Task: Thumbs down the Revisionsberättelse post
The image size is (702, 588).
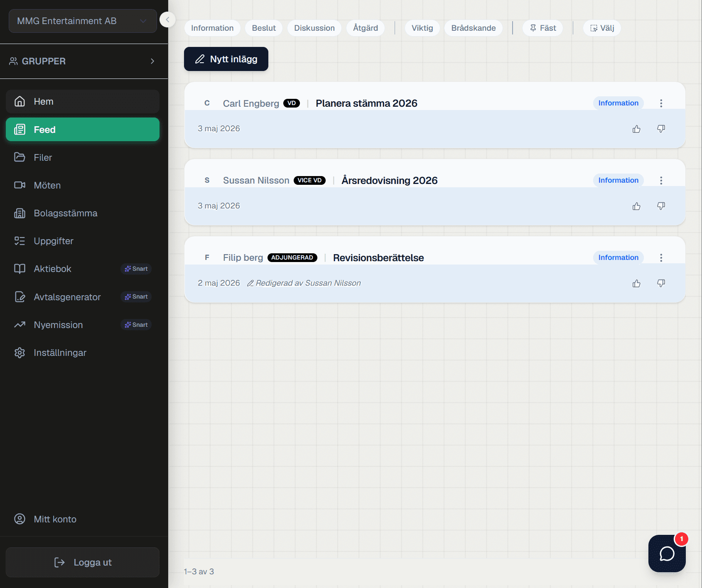Action: [661, 284]
